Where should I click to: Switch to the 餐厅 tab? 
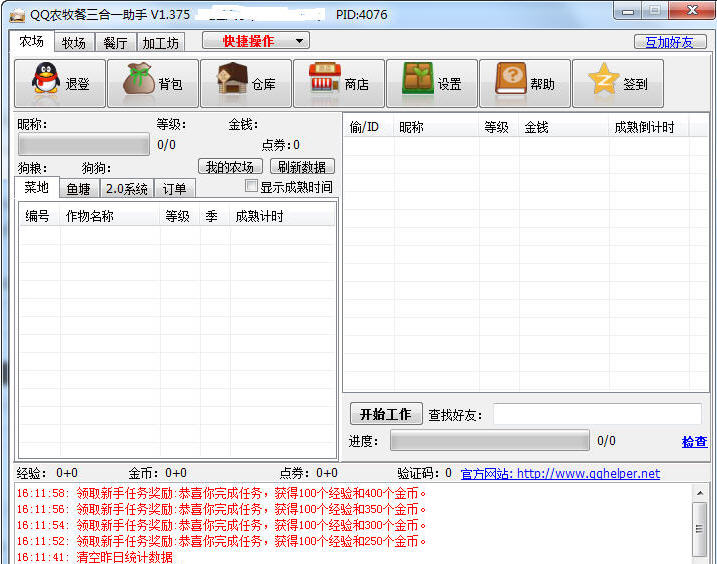[x=116, y=43]
